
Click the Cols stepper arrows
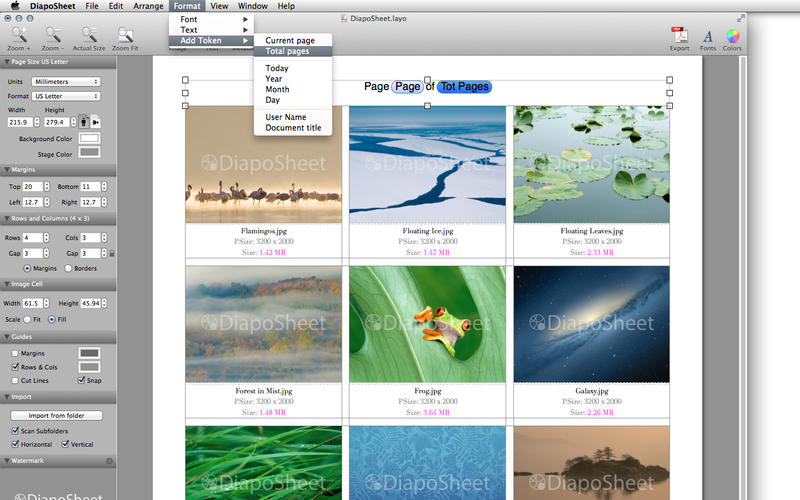pyautogui.click(x=104, y=238)
